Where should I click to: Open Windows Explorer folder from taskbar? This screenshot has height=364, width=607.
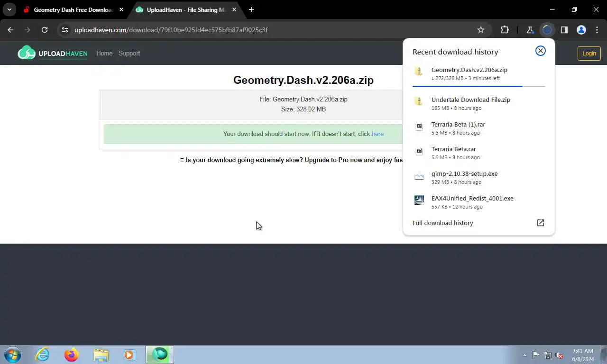coord(101,355)
